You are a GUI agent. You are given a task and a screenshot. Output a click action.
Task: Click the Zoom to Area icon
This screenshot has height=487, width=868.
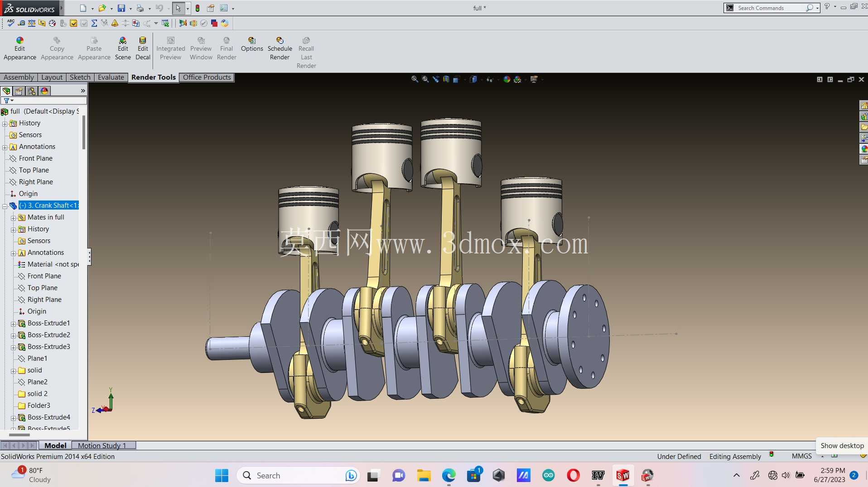click(425, 79)
